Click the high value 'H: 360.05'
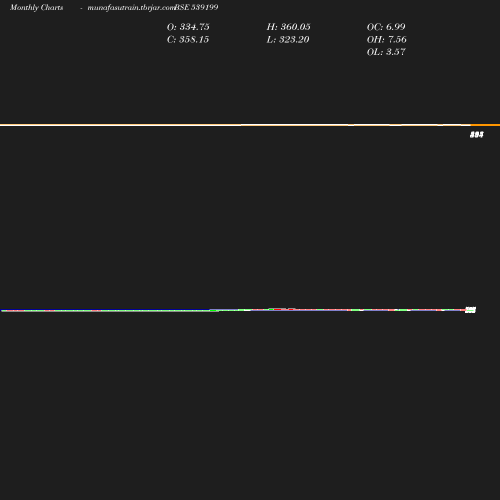 pyautogui.click(x=288, y=27)
